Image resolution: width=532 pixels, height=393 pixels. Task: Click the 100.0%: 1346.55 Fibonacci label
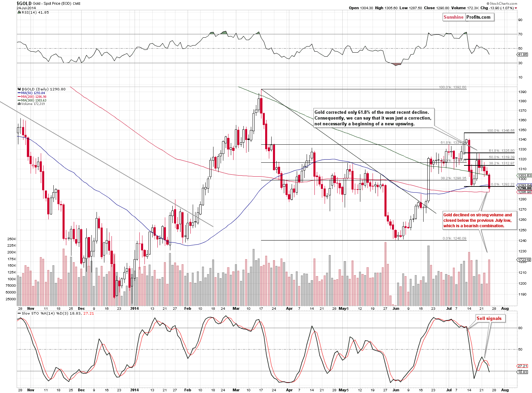(x=501, y=130)
